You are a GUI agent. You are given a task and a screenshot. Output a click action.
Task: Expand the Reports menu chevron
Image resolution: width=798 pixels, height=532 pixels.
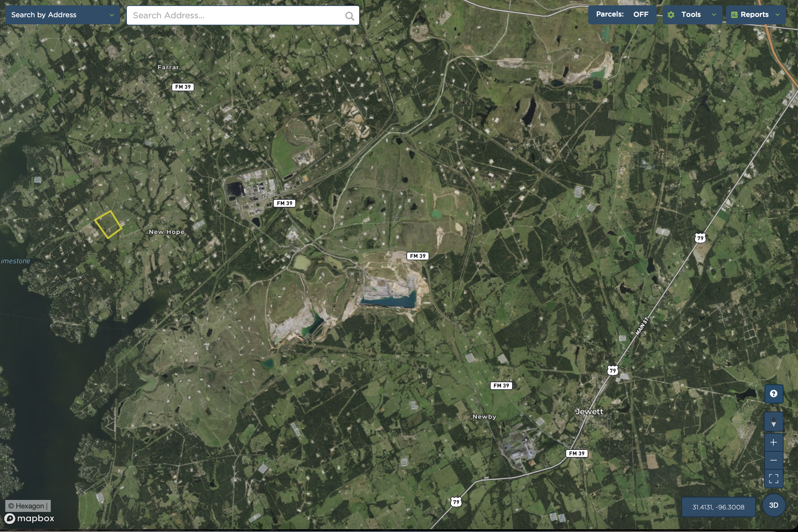tap(778, 15)
